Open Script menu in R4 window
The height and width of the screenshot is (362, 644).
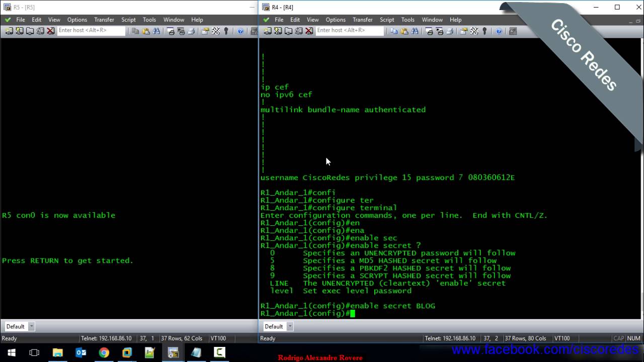coord(387,20)
